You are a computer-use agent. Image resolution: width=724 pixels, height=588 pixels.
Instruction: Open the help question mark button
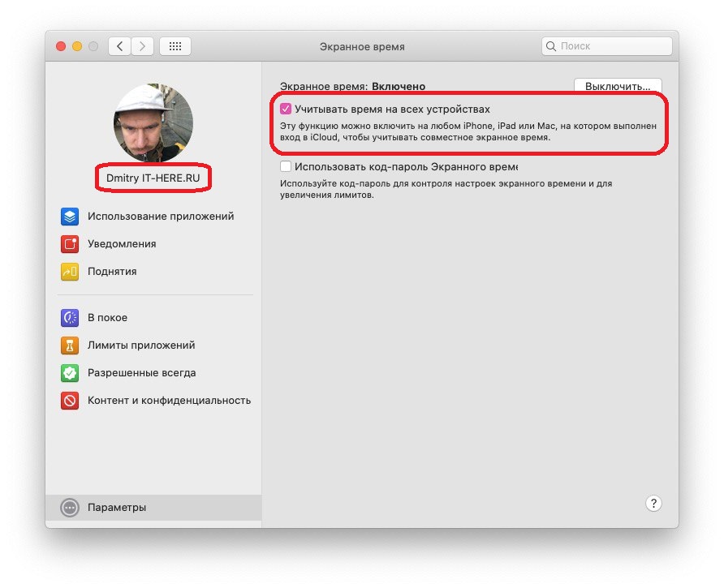click(654, 504)
